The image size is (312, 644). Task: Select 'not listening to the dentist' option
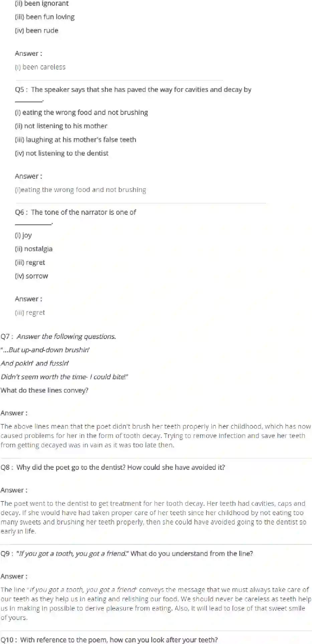pos(61,154)
